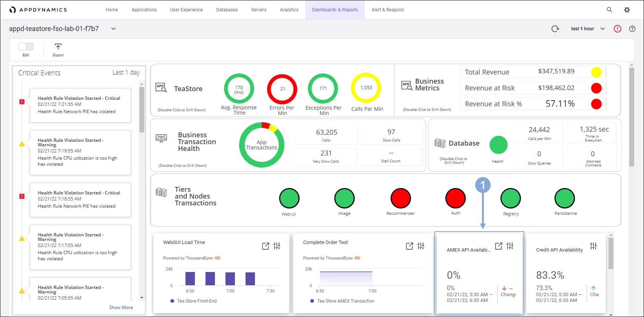Click the help question mark icon
Viewport: 644px width, 317px height.
(x=632, y=29)
